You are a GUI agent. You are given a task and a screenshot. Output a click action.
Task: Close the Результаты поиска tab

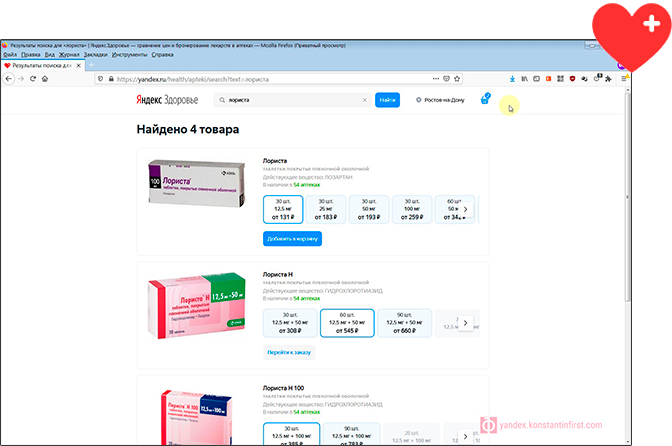78,66
